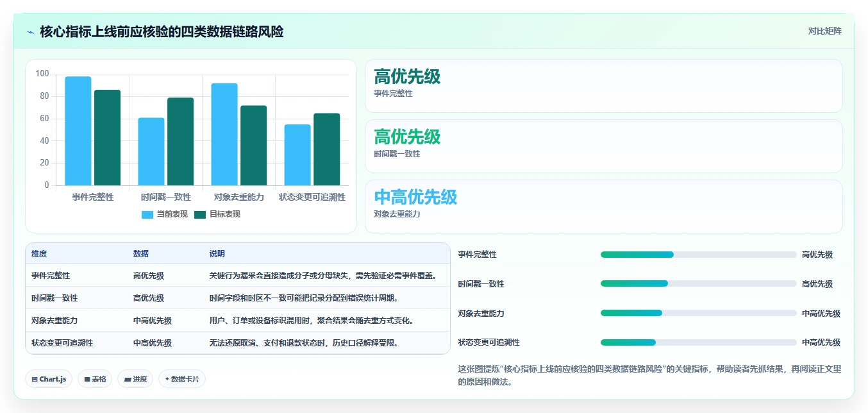Click the light-blue 当前表现 bar for 状态变更可追溯性
The height and width of the screenshot is (413, 868).
tap(297, 155)
